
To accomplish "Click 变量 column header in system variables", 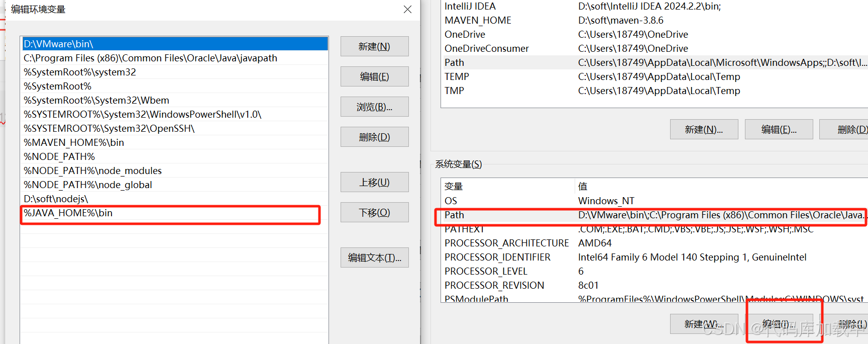I will (507, 186).
